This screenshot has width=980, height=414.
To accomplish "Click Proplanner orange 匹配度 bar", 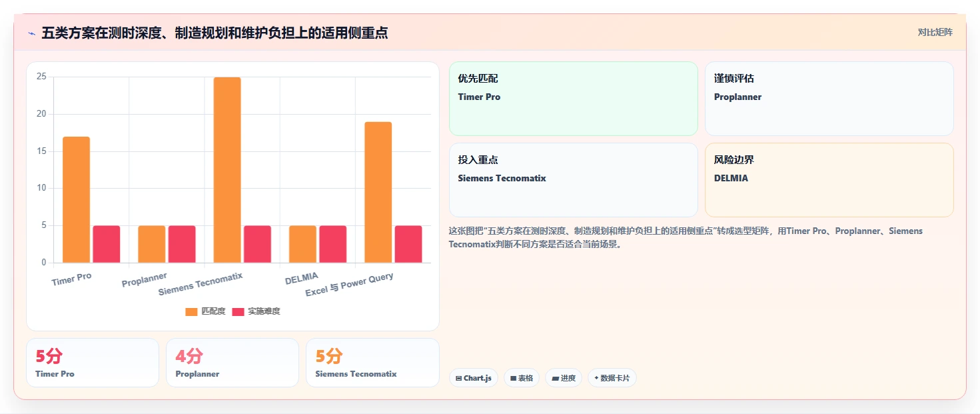I will click(x=152, y=244).
